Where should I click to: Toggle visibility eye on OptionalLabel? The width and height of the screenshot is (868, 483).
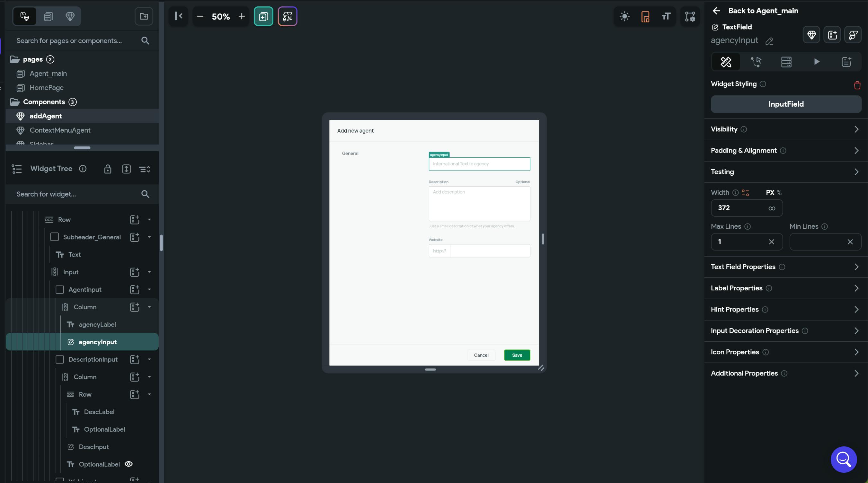[x=128, y=464]
